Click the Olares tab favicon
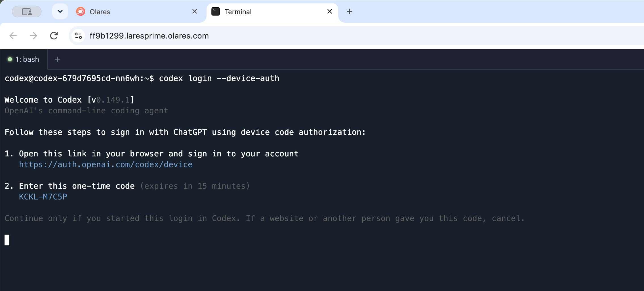 pos(81,12)
